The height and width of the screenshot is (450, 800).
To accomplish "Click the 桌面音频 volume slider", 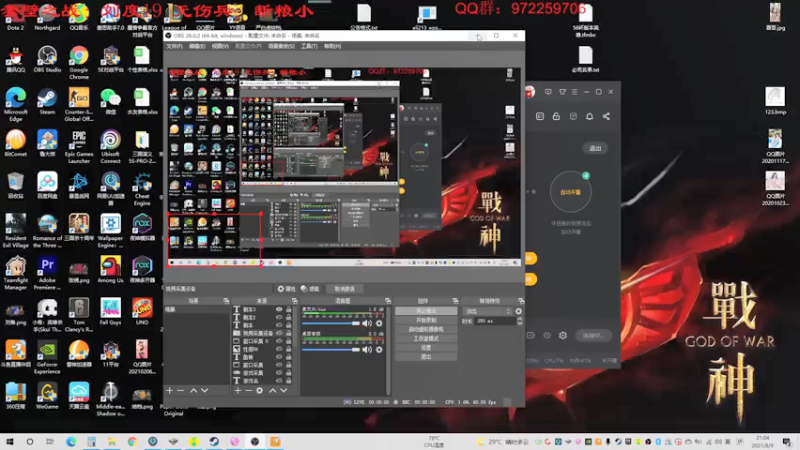I will [x=331, y=349].
